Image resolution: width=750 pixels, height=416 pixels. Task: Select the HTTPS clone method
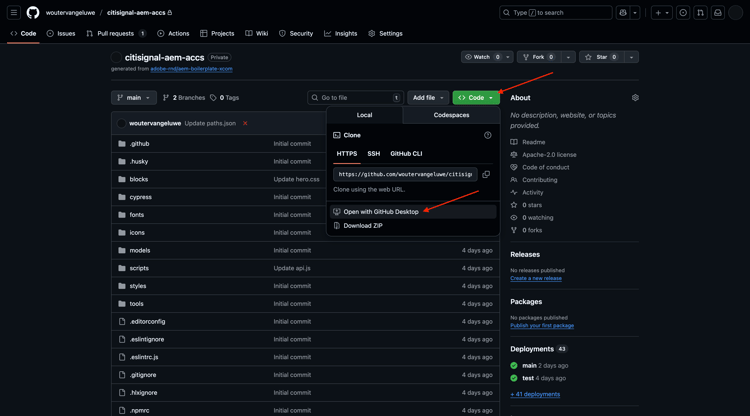coord(347,153)
